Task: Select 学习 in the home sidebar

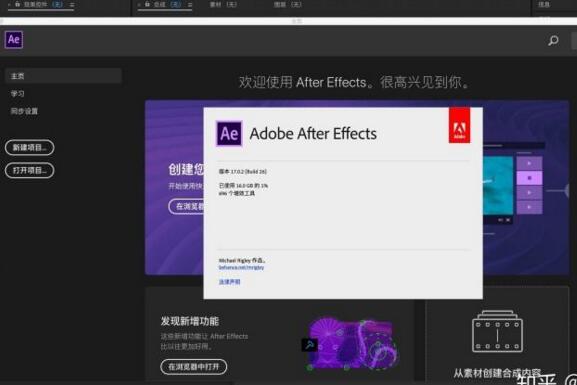Action: (x=17, y=93)
